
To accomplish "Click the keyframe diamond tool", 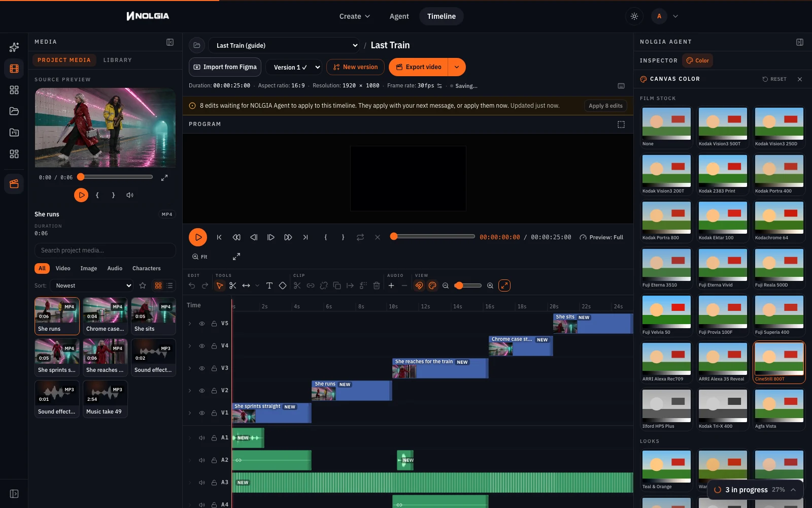I will tap(283, 285).
